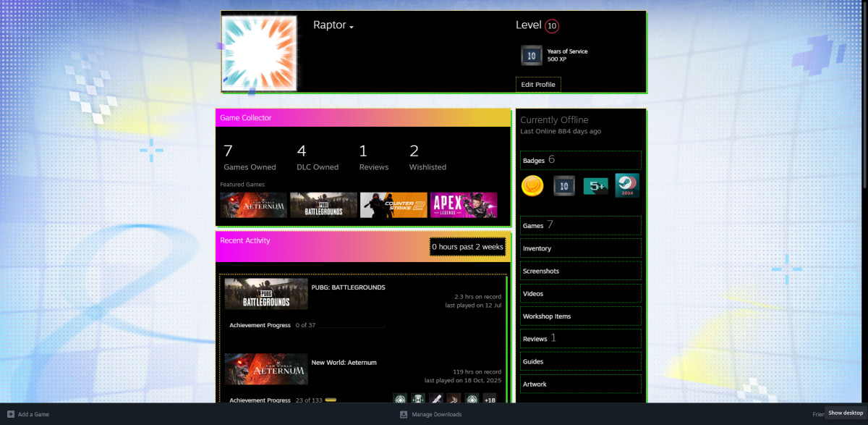Click the 'Featured Games' label

[242, 185]
